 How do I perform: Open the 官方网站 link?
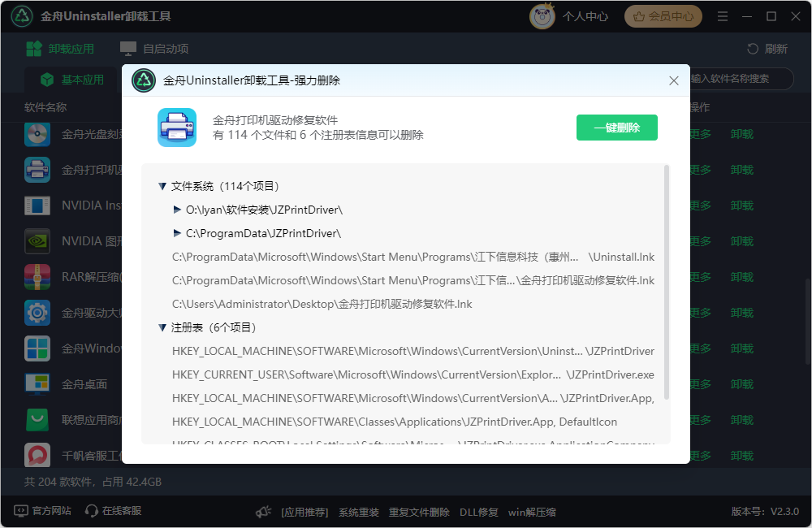pyautogui.click(x=42, y=511)
